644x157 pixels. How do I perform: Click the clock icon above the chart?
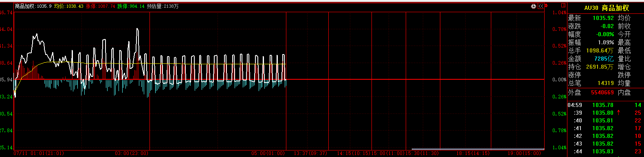pyautogui.click(x=534, y=6)
